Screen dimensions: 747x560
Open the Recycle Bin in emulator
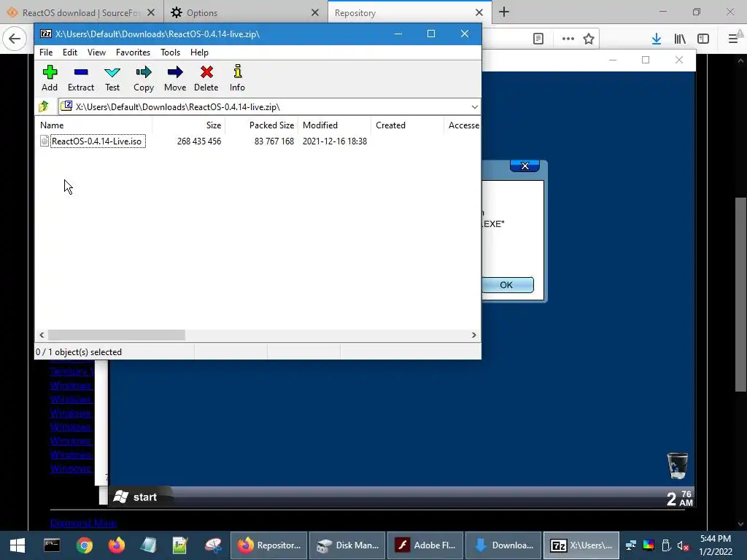click(677, 465)
